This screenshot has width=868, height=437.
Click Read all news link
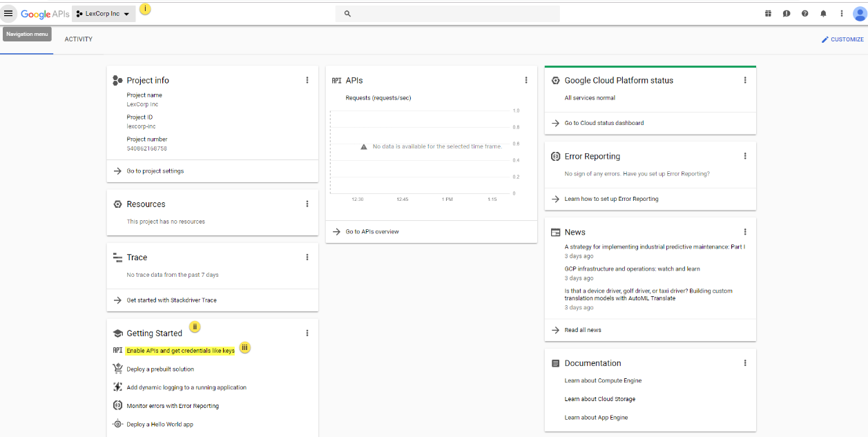[x=583, y=330]
